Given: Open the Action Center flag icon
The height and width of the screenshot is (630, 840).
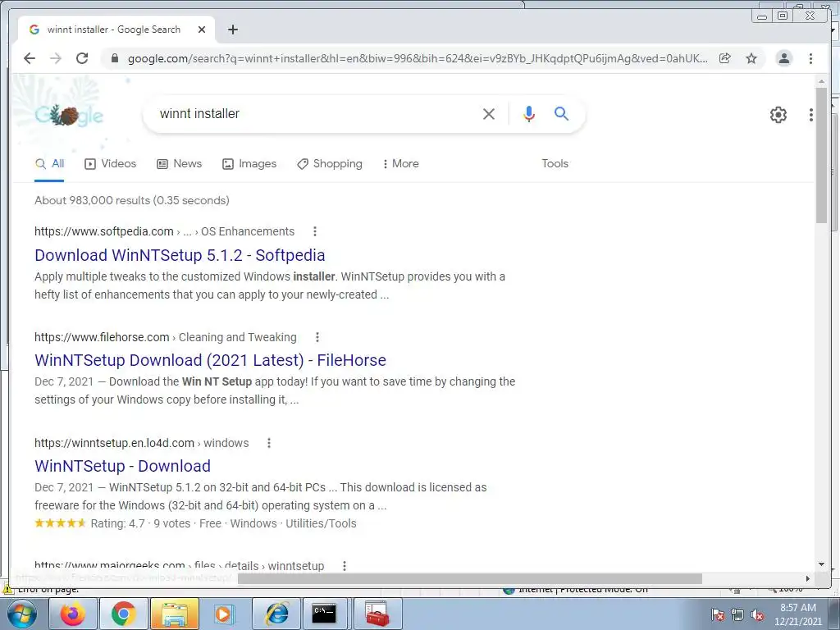Looking at the screenshot, I should pyautogui.click(x=718, y=614).
